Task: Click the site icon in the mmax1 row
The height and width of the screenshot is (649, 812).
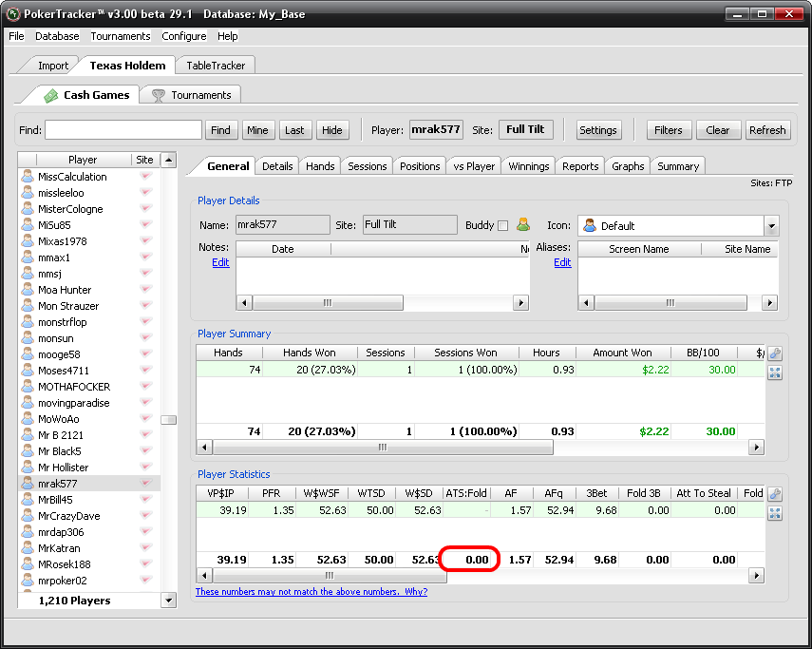Action: (x=145, y=258)
